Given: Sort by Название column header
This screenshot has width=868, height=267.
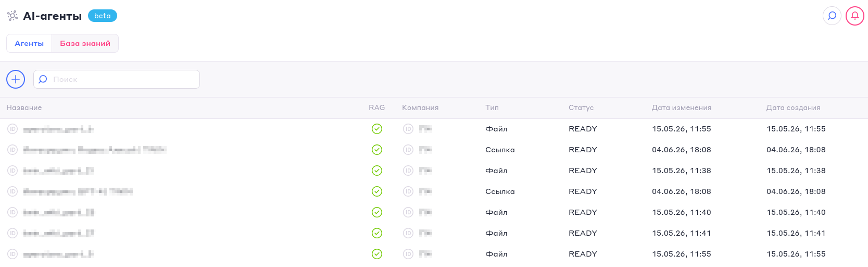Looking at the screenshot, I should click(24, 107).
